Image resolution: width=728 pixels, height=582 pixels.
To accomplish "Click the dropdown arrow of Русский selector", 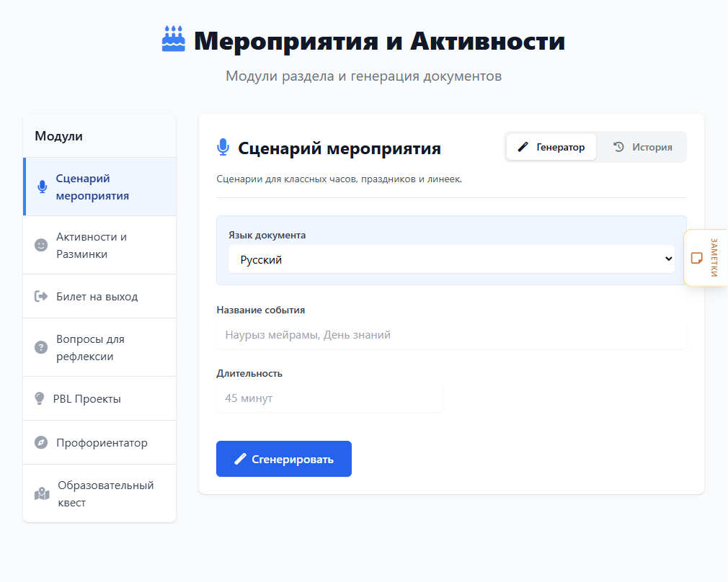I will (668, 259).
